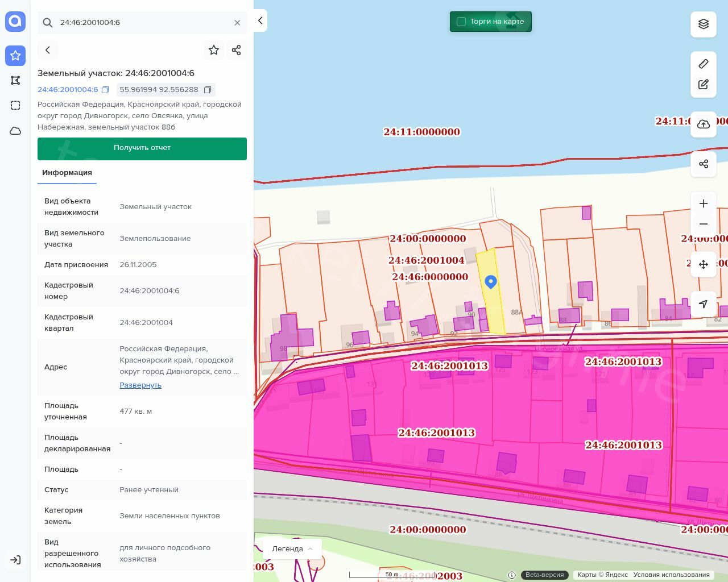Viewport: 728px width, 582px height.
Task: Zoom in on the map
Action: tap(704, 203)
